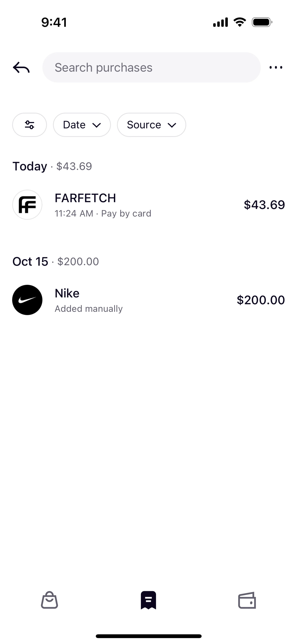Viewport: 297px width, 644px height.
Task: Open the FARFETCH purchase entry
Action: (x=148, y=205)
